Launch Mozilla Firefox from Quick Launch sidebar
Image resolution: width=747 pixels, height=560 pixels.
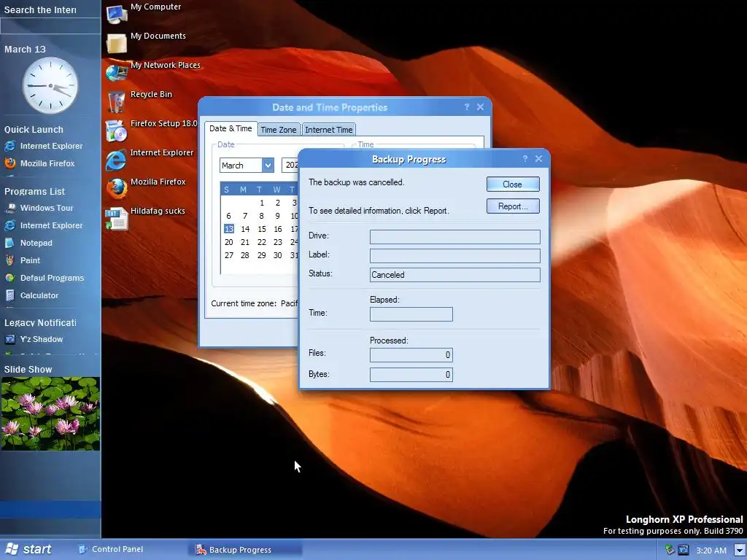point(39,163)
